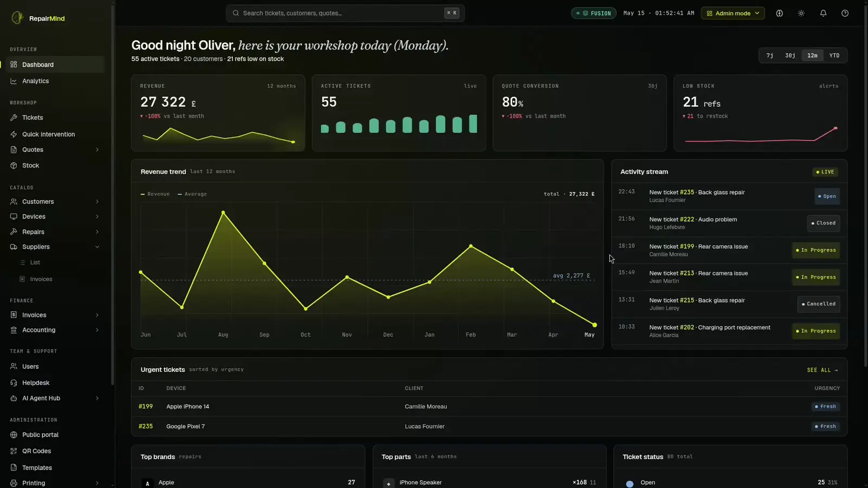Select the YTD time range tab

[834, 55]
